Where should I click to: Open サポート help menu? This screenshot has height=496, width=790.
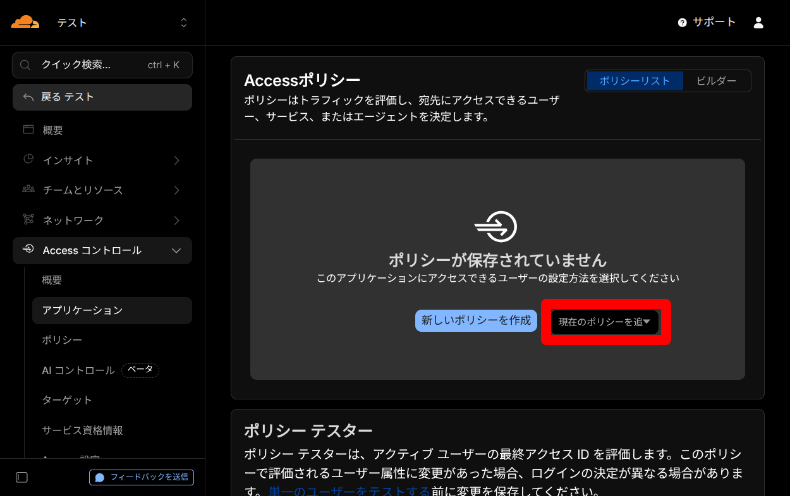tap(706, 22)
